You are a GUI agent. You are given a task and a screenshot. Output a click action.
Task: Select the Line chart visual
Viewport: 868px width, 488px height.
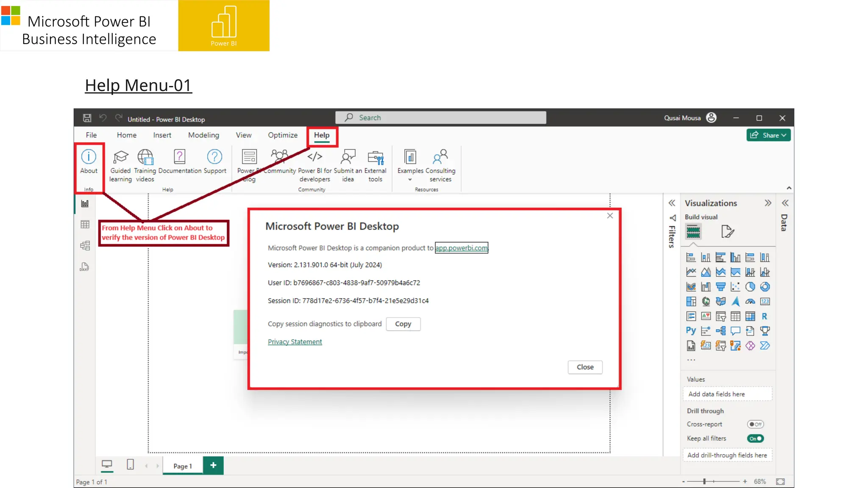click(691, 272)
